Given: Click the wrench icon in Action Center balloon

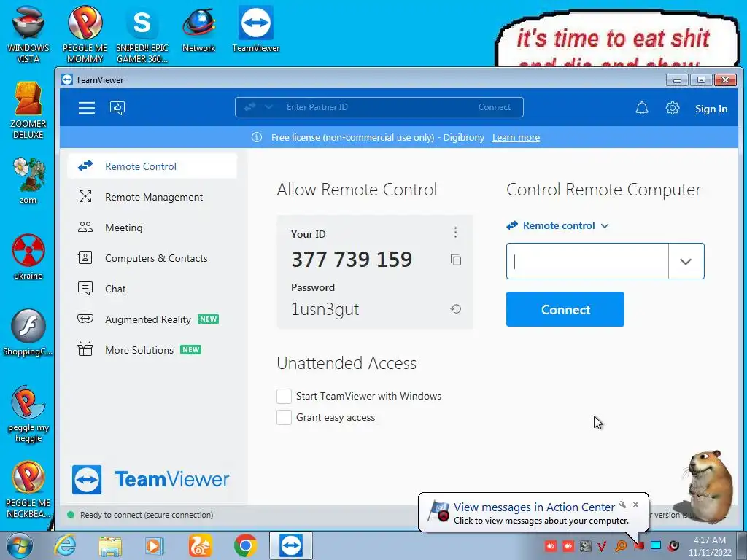Looking at the screenshot, I should coord(622,505).
